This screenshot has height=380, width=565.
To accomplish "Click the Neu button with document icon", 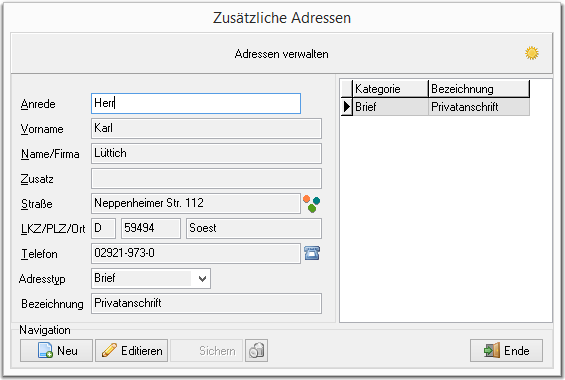I will click(x=57, y=350).
